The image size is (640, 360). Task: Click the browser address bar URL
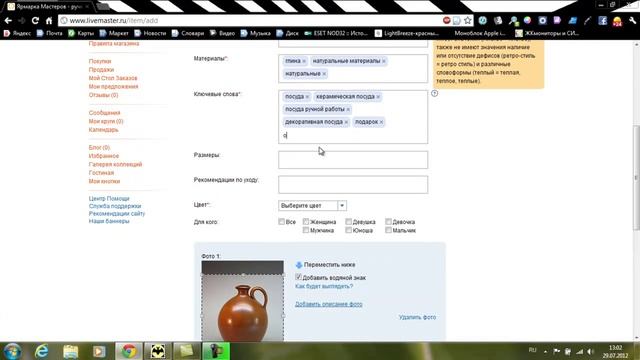coord(114,20)
